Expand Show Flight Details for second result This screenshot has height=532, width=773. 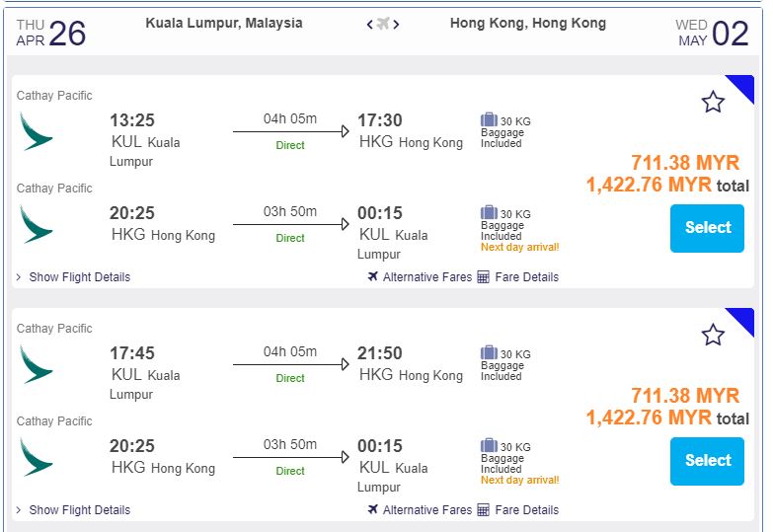(79, 510)
